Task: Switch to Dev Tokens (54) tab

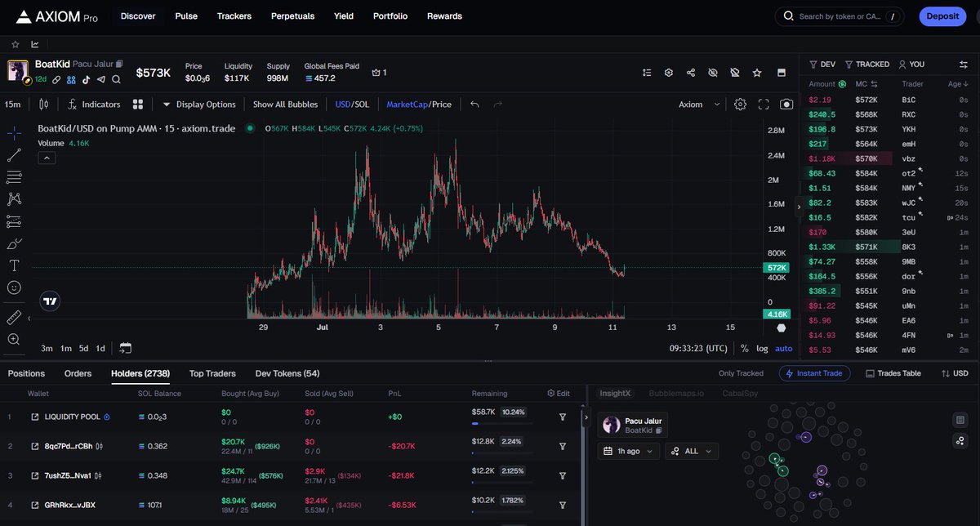Action: tap(287, 373)
